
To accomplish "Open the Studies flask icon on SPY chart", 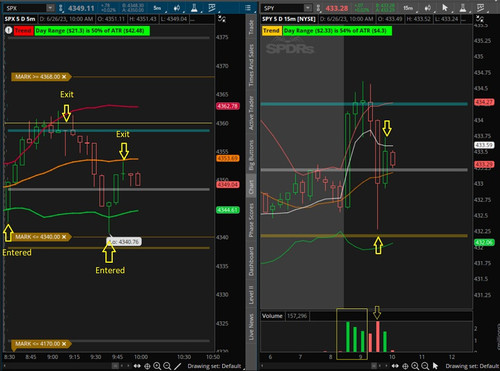I will [463, 8].
